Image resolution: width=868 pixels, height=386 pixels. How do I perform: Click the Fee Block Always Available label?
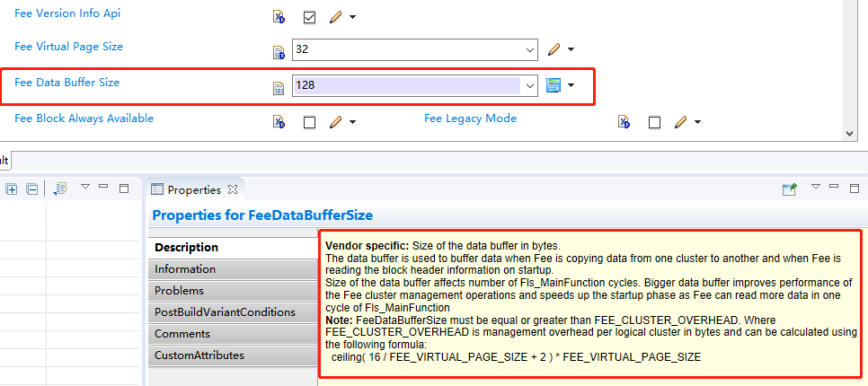click(84, 118)
